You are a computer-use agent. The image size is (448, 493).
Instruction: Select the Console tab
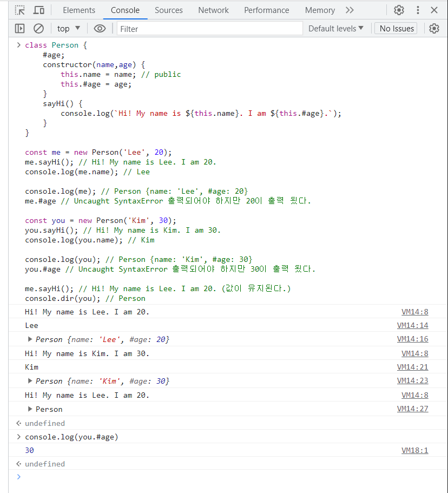pyautogui.click(x=125, y=10)
